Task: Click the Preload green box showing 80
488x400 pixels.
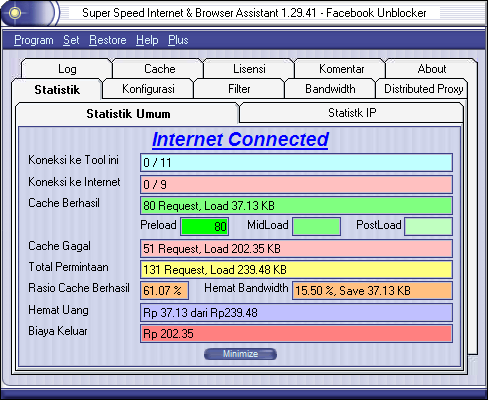Action: [205, 227]
